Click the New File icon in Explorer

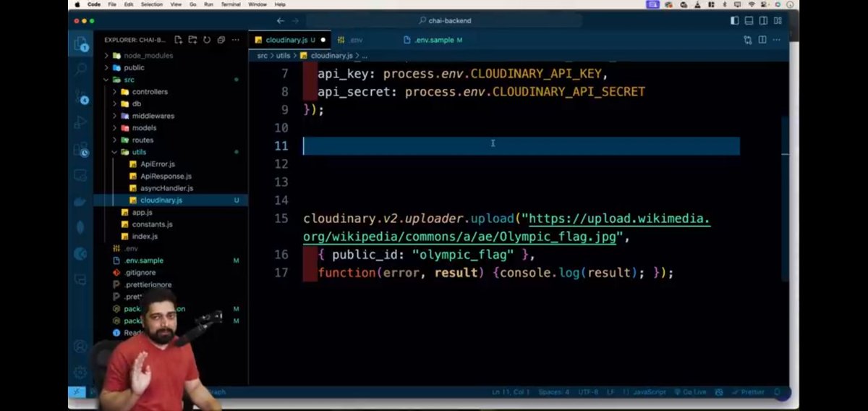click(x=179, y=40)
